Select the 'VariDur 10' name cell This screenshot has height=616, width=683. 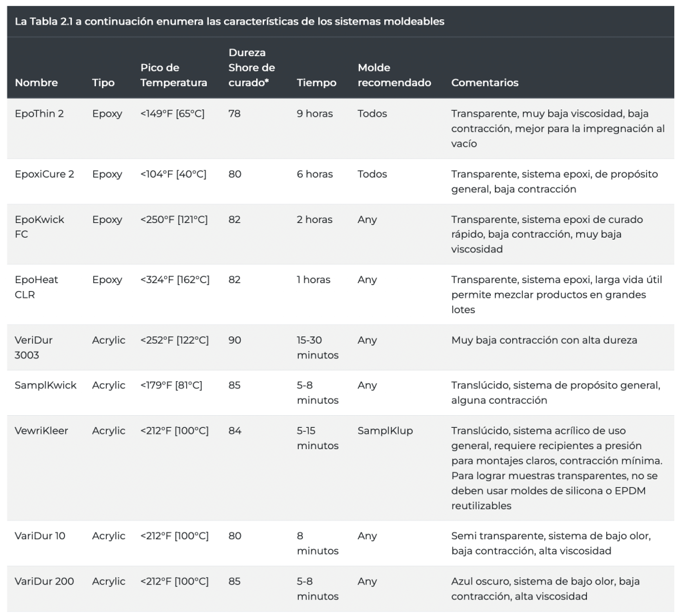40,536
